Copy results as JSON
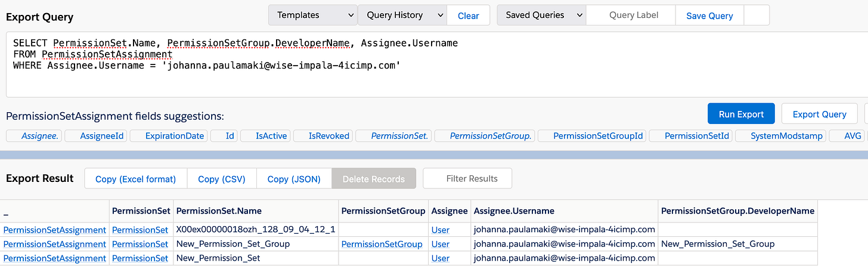The height and width of the screenshot is (269, 868). click(294, 179)
